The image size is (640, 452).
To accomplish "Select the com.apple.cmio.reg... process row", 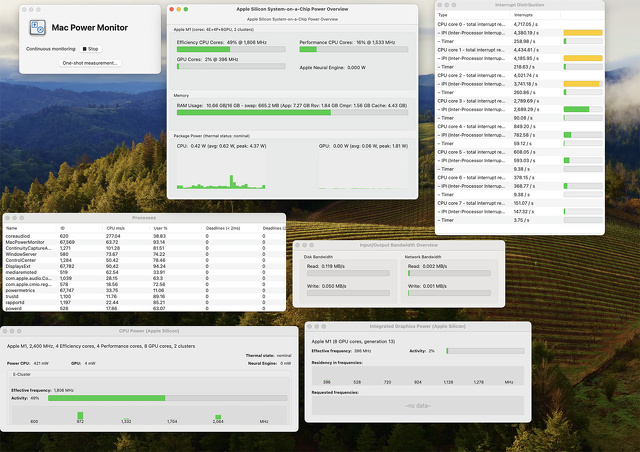I will pos(144,284).
